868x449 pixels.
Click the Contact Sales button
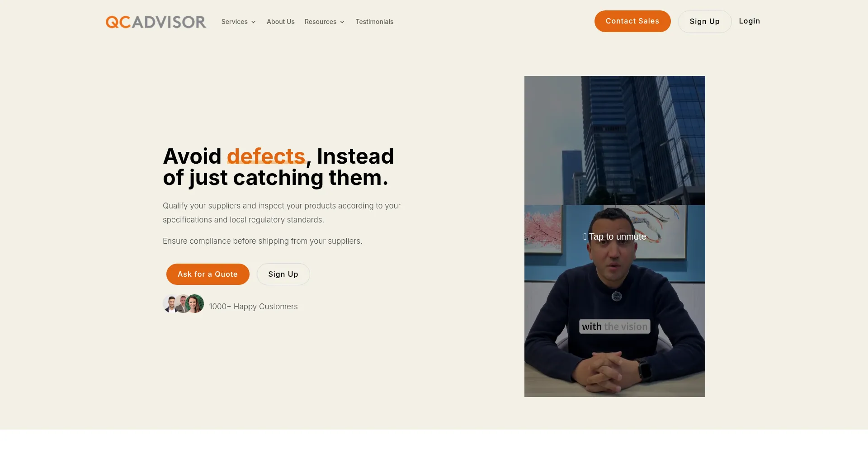click(632, 21)
